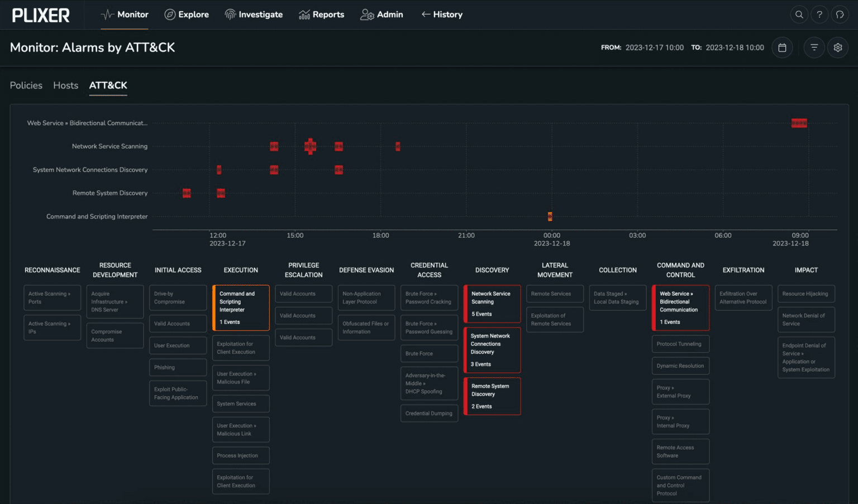
Task: Open the Command and Scripting Interpreter card
Action: pyautogui.click(x=241, y=308)
